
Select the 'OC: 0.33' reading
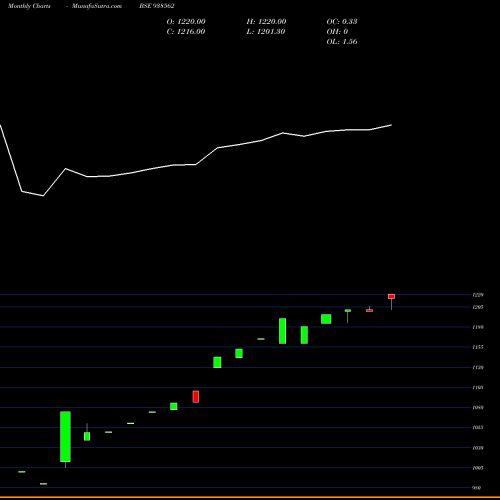coord(342,22)
